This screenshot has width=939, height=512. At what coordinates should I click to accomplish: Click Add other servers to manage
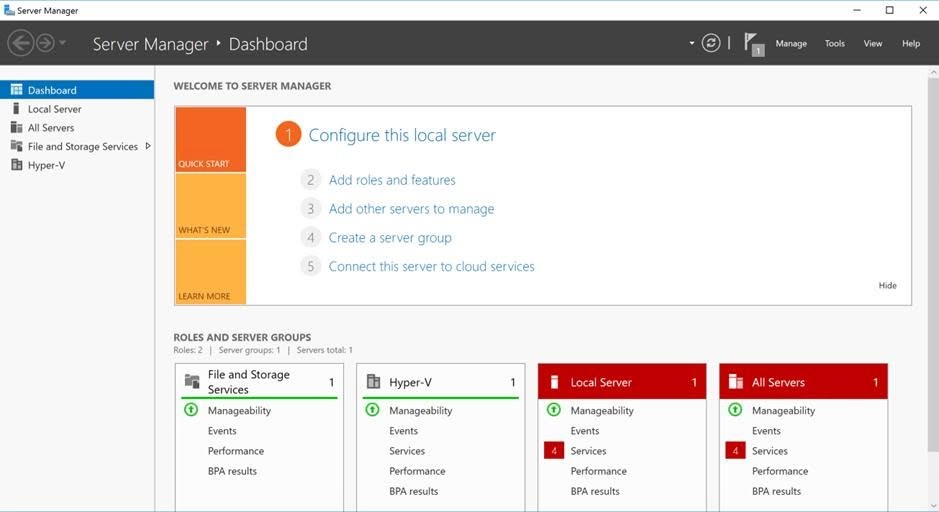pyautogui.click(x=411, y=209)
